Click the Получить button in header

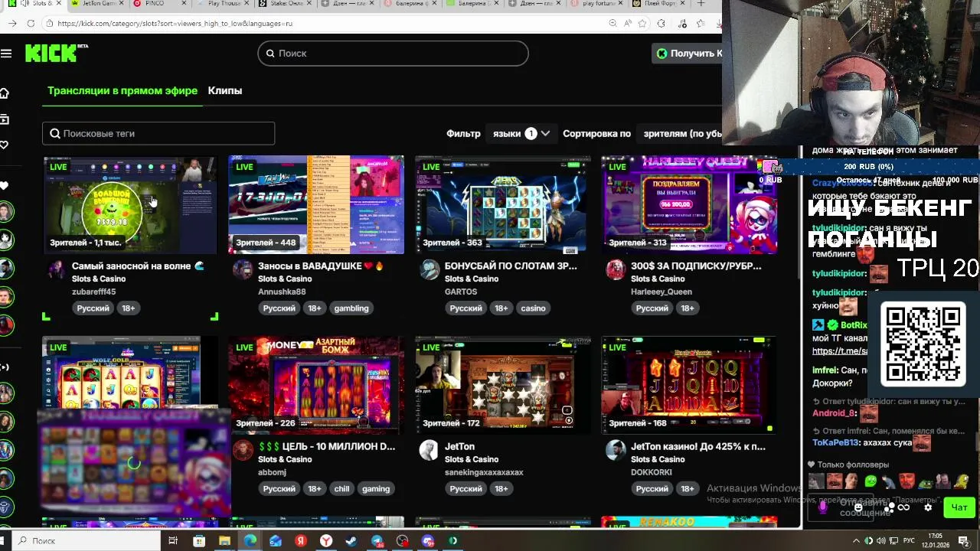(x=687, y=53)
